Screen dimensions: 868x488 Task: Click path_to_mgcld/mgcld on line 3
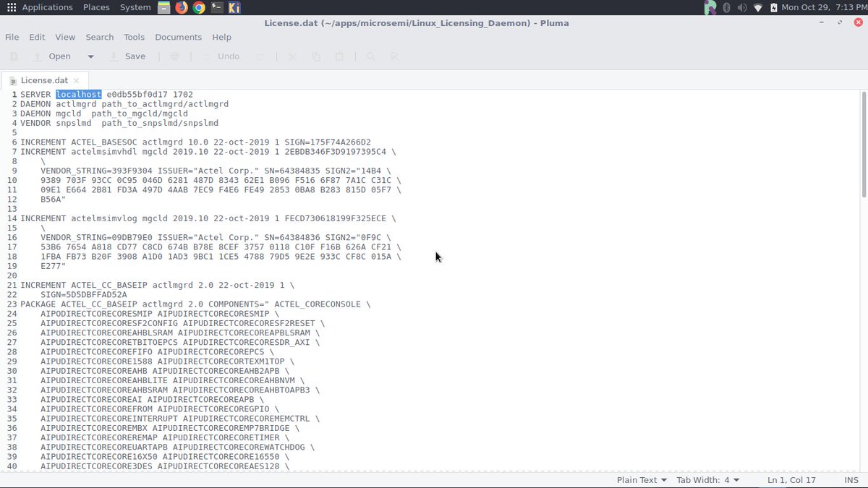(x=140, y=114)
